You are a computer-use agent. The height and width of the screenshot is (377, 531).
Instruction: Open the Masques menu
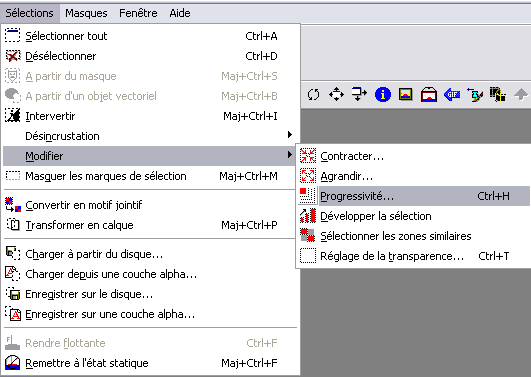[86, 13]
